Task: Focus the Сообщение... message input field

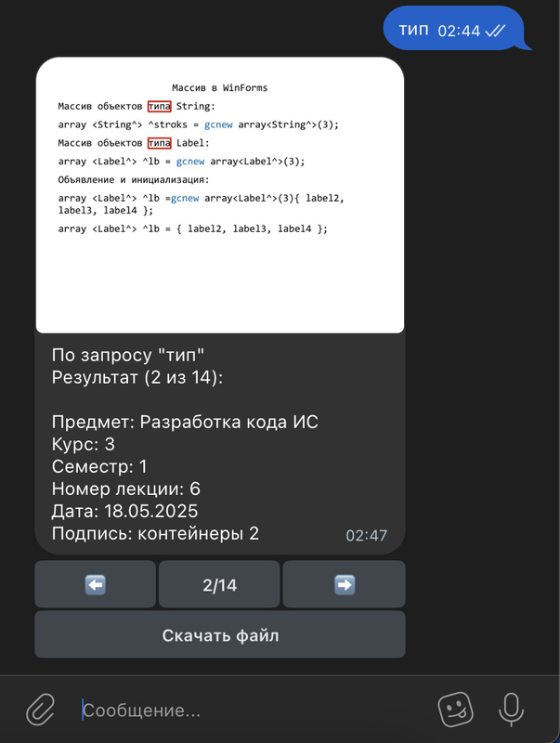Action: [x=255, y=710]
